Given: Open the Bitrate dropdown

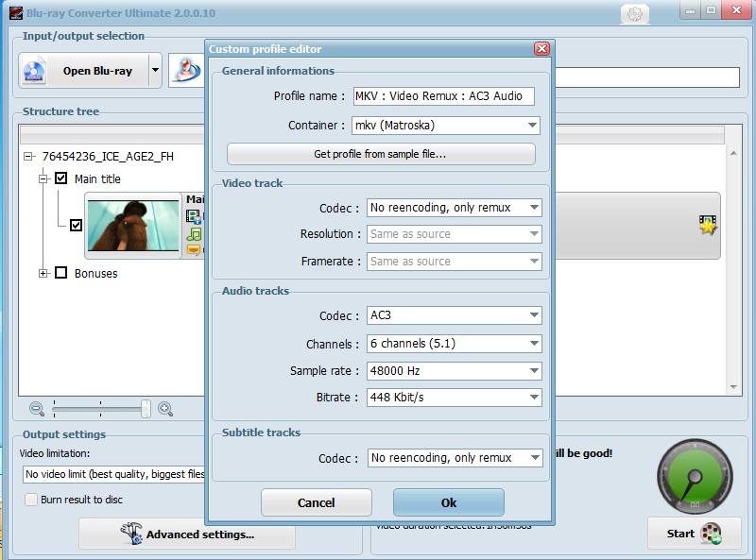Looking at the screenshot, I should pyautogui.click(x=455, y=398).
